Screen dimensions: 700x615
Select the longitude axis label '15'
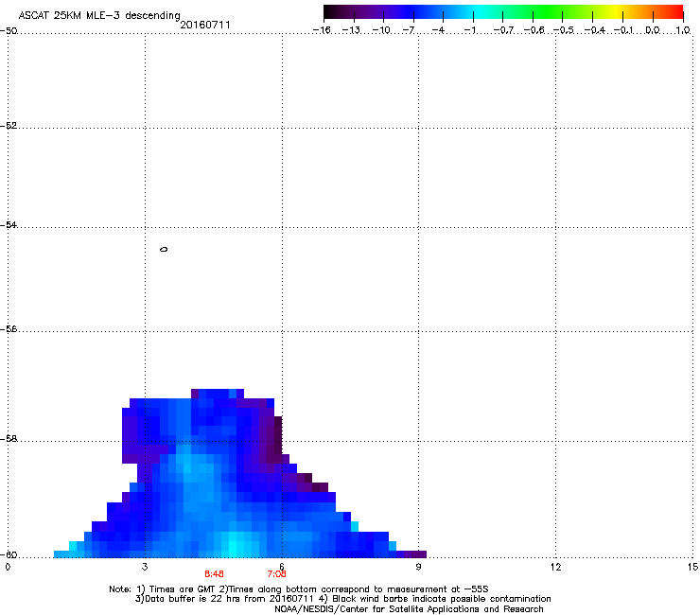pyautogui.click(x=692, y=567)
